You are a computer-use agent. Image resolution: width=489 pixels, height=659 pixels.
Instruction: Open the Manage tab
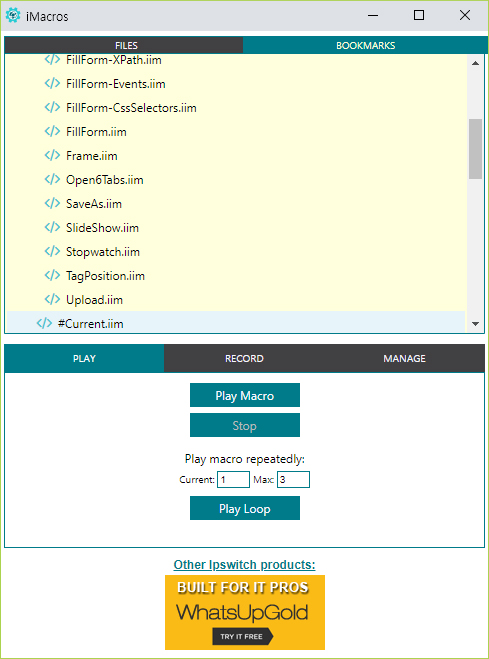coord(404,358)
